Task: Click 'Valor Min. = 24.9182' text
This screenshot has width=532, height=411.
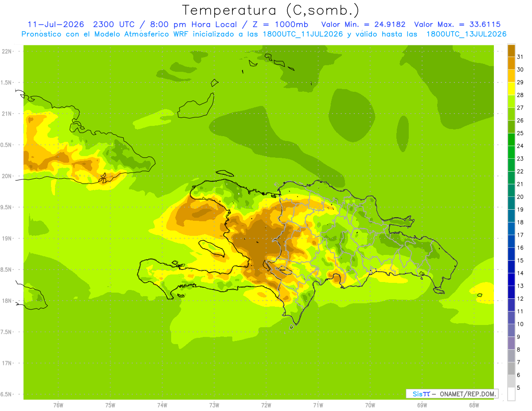Action: (x=363, y=24)
